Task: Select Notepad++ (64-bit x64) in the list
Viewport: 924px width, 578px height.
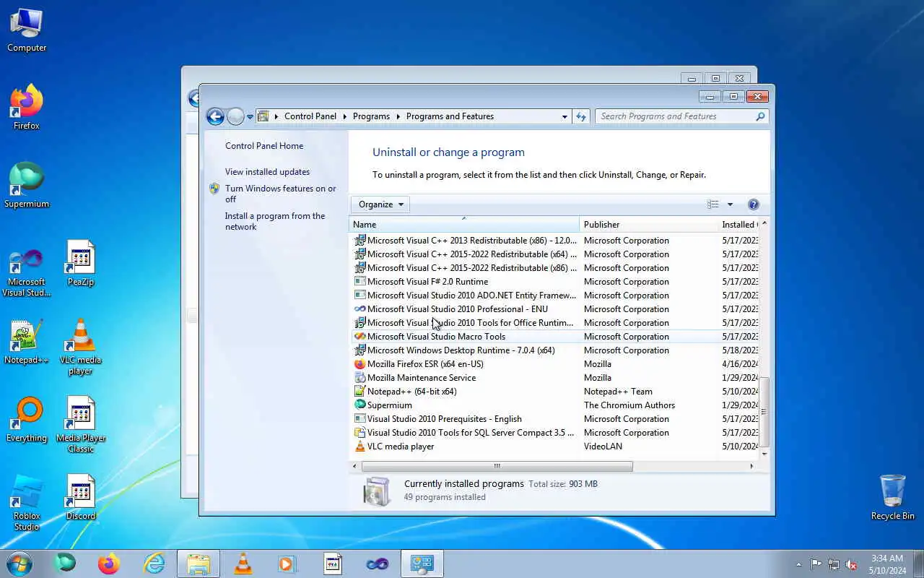Action: click(556, 392)
